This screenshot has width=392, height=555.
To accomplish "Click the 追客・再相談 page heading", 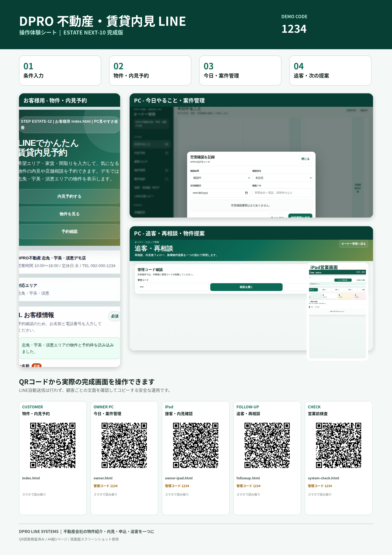I will click(x=154, y=249).
